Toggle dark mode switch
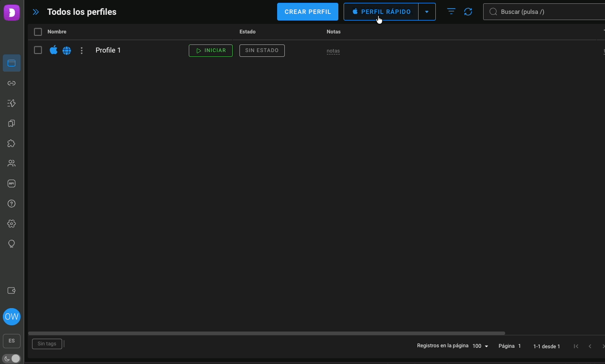605x364 pixels. 11,358
